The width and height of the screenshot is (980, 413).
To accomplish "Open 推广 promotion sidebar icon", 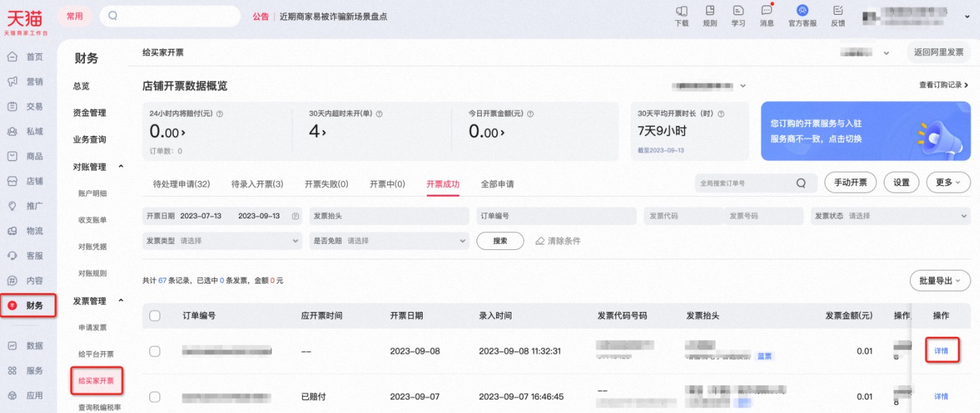I will pos(12,206).
